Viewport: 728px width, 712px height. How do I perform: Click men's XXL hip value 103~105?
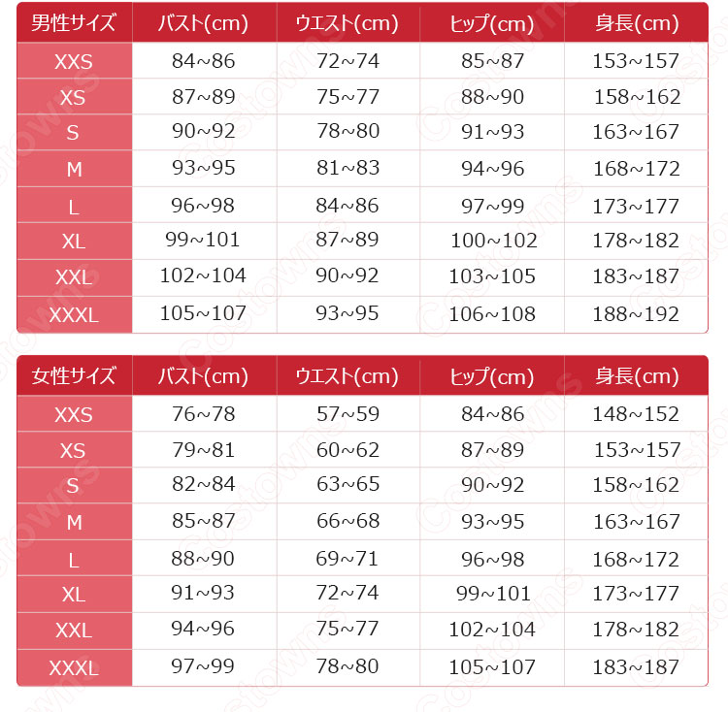tap(492, 276)
